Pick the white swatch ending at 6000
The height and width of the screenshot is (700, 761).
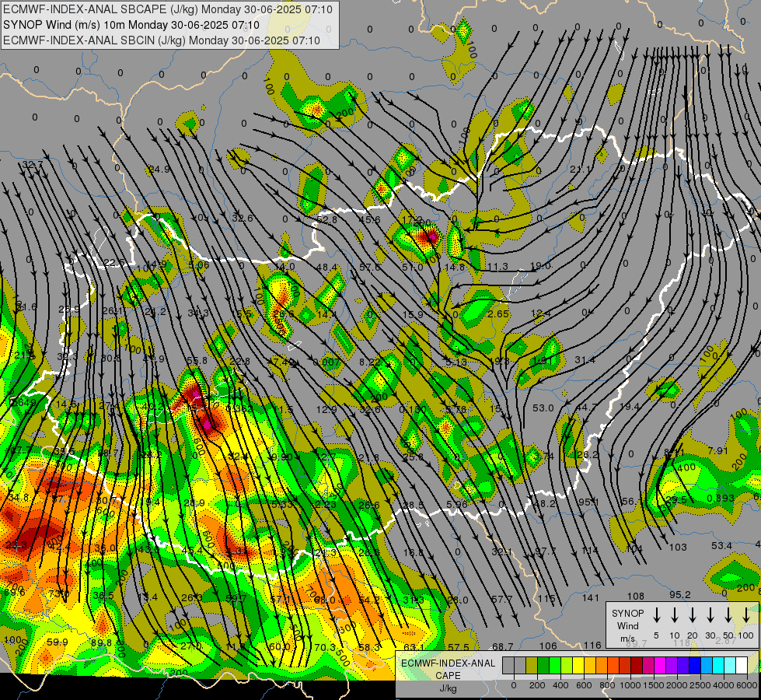(x=741, y=666)
